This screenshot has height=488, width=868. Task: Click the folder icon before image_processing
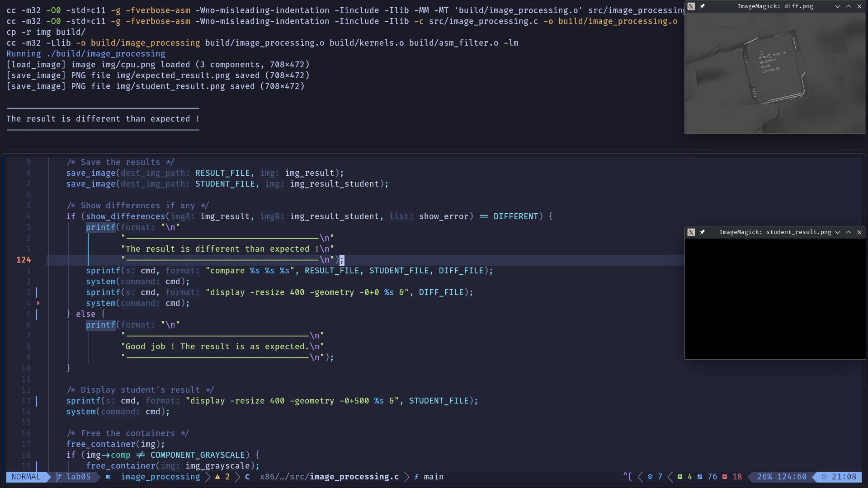[108, 477]
